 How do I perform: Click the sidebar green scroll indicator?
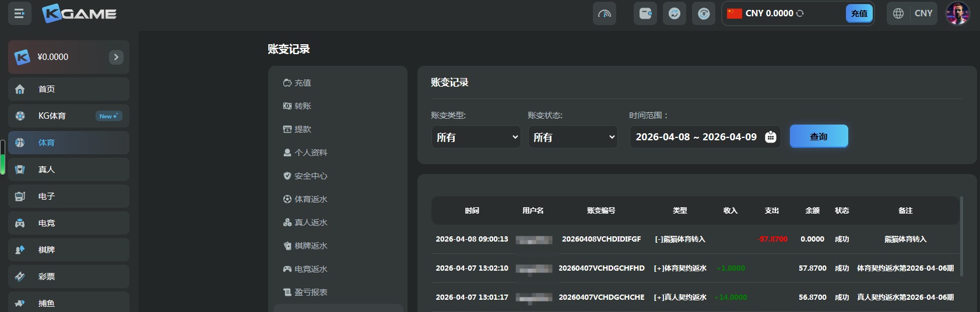click(2, 157)
